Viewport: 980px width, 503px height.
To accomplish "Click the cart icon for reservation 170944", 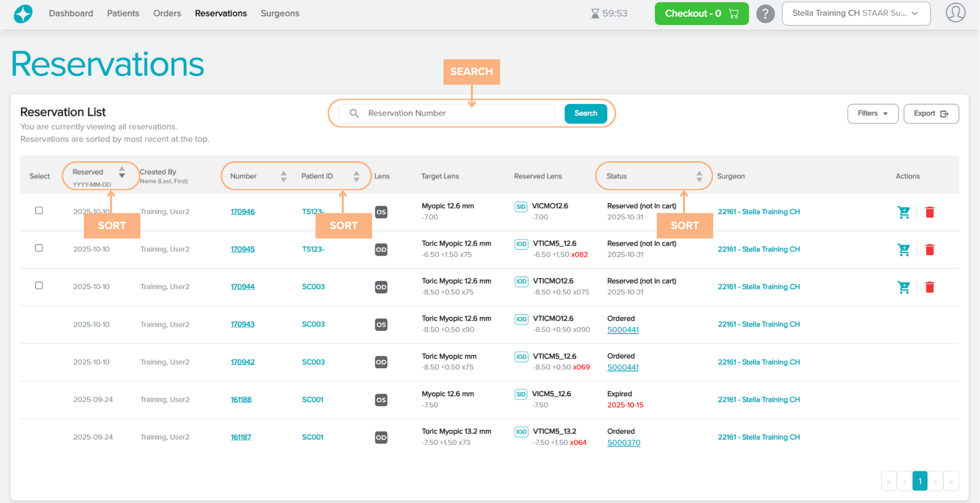I will (x=903, y=287).
